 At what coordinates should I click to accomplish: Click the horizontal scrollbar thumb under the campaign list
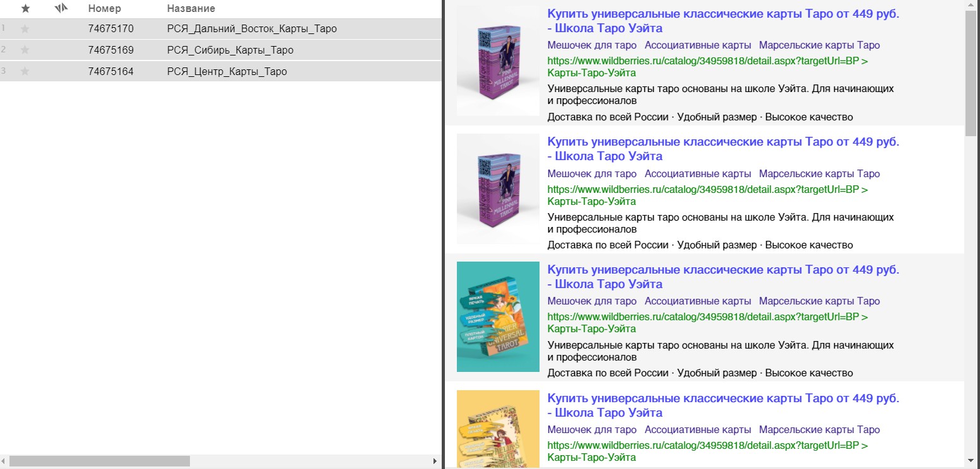[99, 461]
